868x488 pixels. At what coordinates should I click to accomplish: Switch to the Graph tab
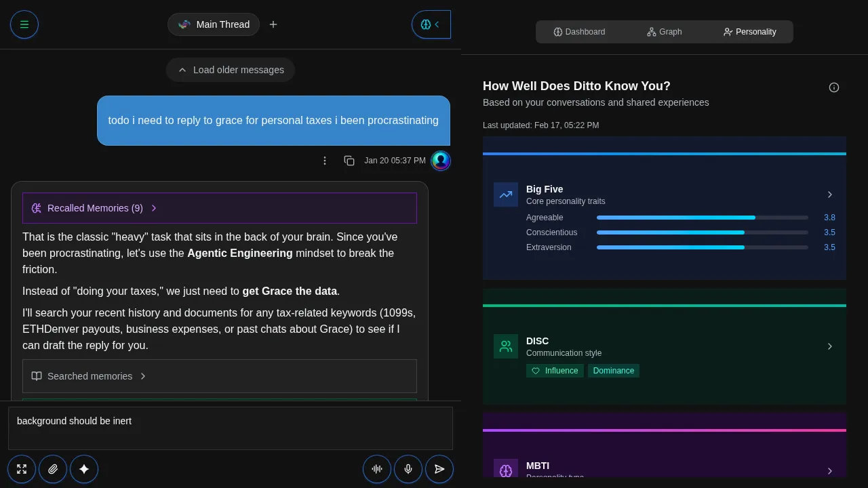point(664,32)
